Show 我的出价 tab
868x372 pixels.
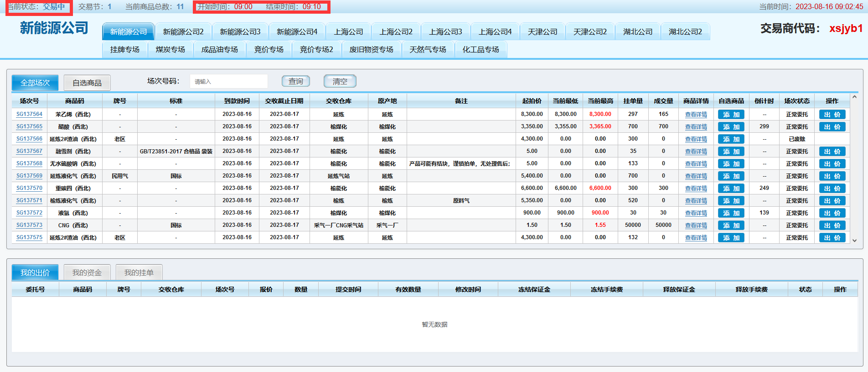click(x=35, y=272)
